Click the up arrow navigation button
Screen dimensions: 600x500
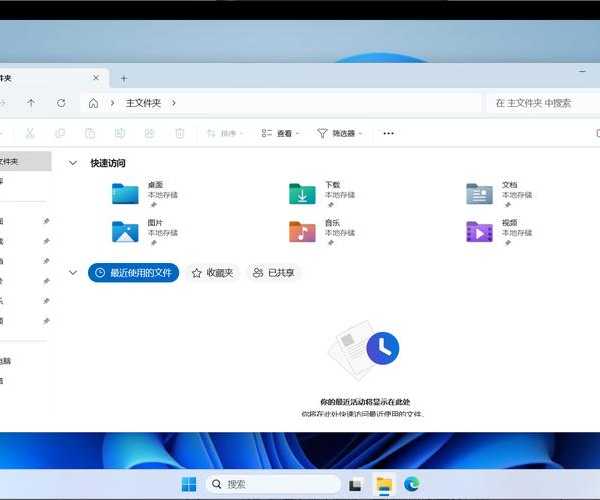point(31,103)
